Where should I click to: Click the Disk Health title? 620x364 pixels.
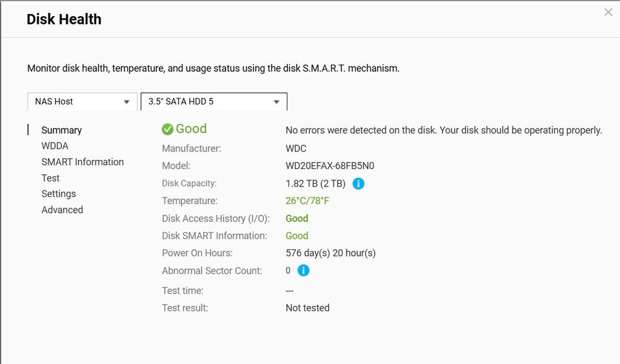click(x=64, y=19)
